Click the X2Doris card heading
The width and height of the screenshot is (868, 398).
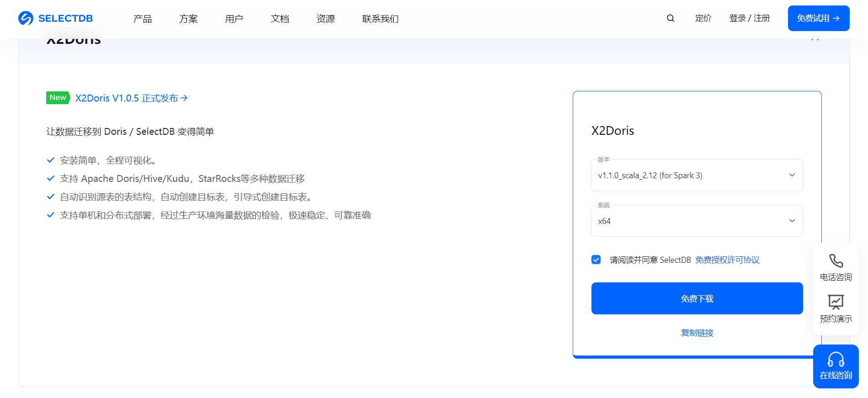(612, 131)
